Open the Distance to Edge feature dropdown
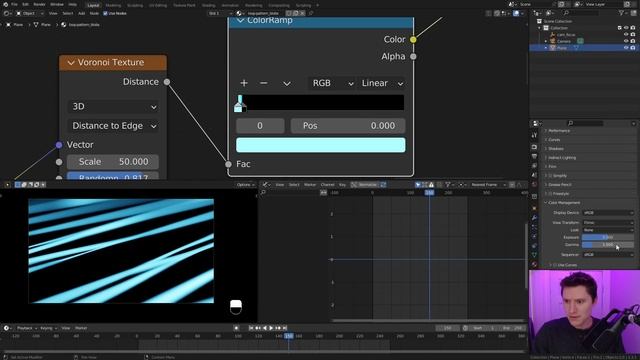Image resolution: width=640 pixels, height=360 pixels. [x=113, y=126]
